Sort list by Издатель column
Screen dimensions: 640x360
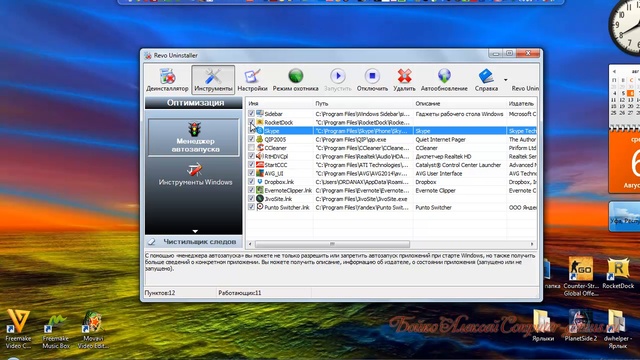[522, 103]
